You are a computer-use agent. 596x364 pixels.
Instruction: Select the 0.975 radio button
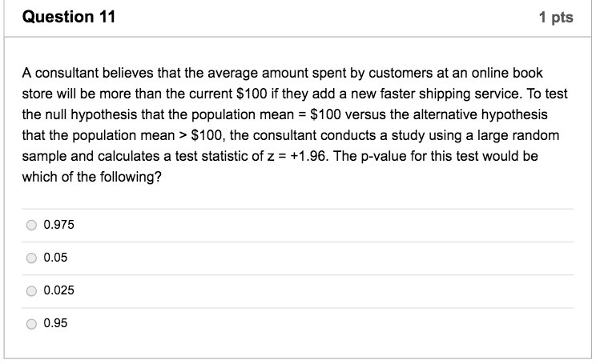31,226
